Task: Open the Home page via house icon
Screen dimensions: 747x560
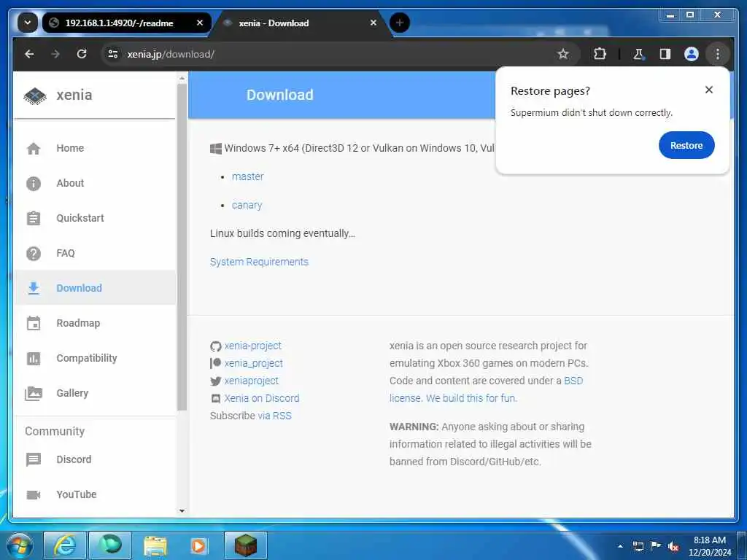Action: pyautogui.click(x=34, y=149)
